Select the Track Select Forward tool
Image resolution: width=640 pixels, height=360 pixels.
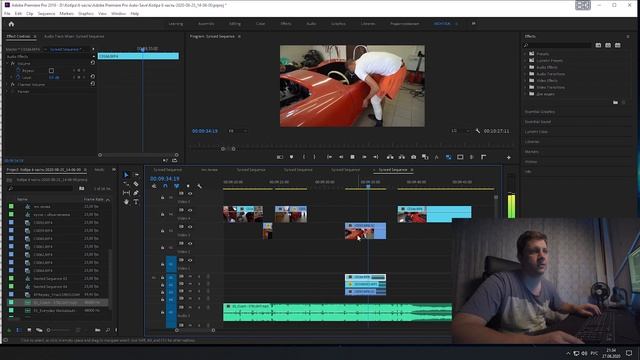coord(136,175)
